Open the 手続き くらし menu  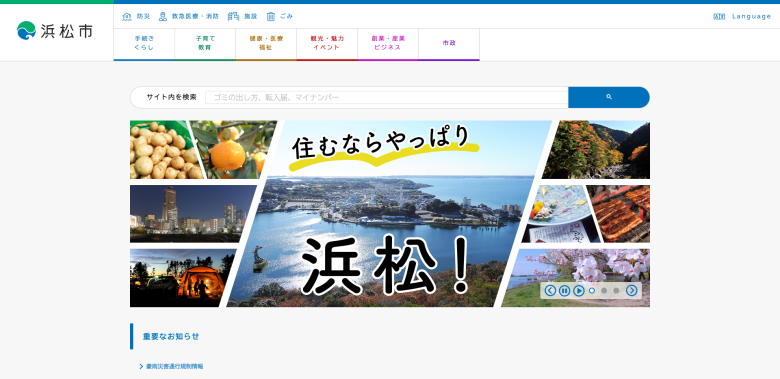click(144, 44)
